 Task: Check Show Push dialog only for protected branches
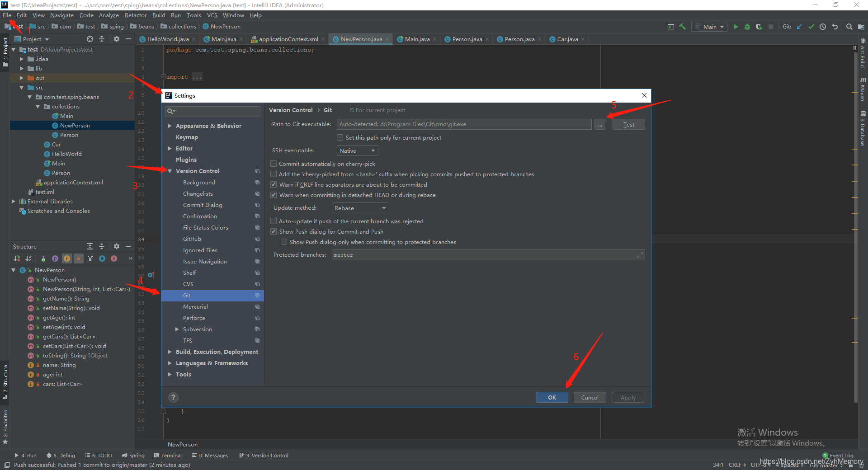pos(284,242)
